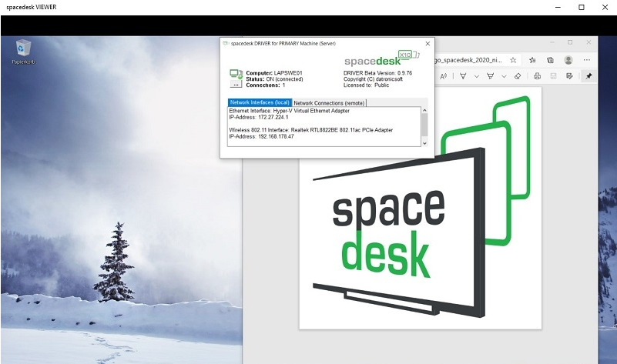Click the Licensed to: Public text

coord(366,85)
